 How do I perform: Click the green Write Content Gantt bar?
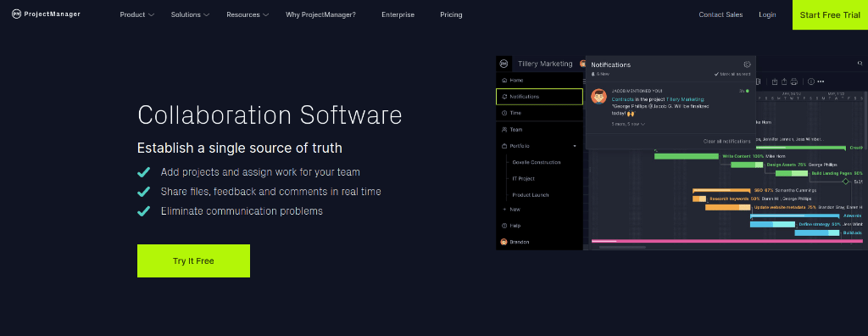[687, 156]
